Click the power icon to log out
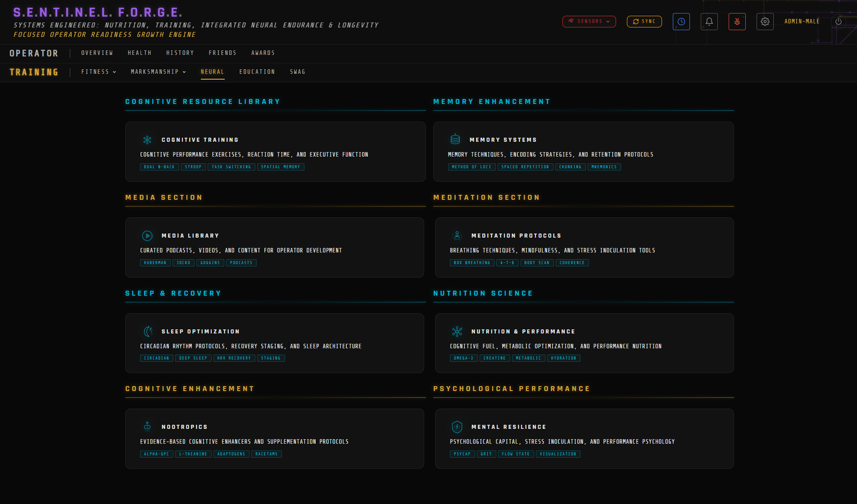 838,21
